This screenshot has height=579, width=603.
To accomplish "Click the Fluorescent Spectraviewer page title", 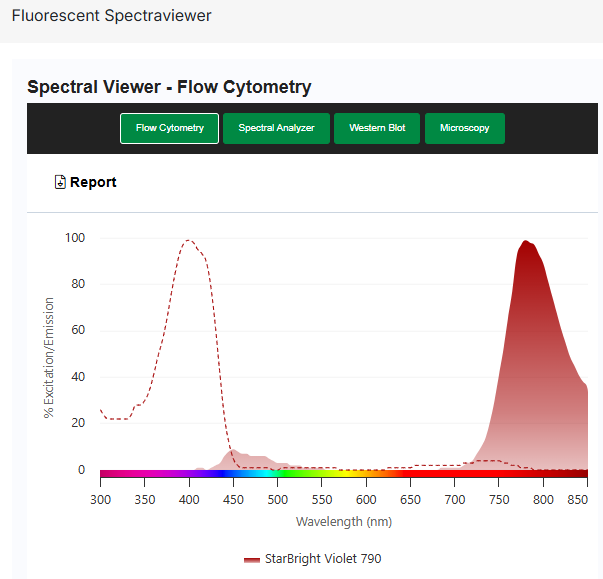I will [x=111, y=17].
